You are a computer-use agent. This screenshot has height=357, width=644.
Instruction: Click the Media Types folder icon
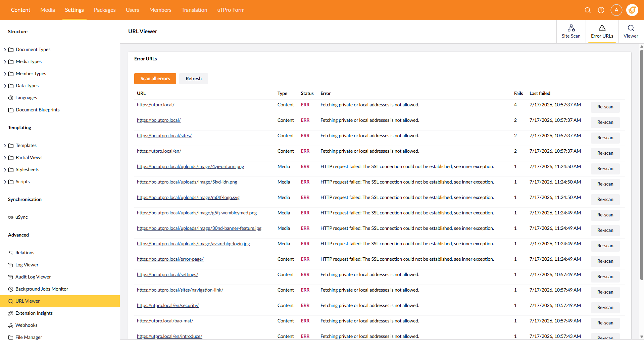point(11,62)
